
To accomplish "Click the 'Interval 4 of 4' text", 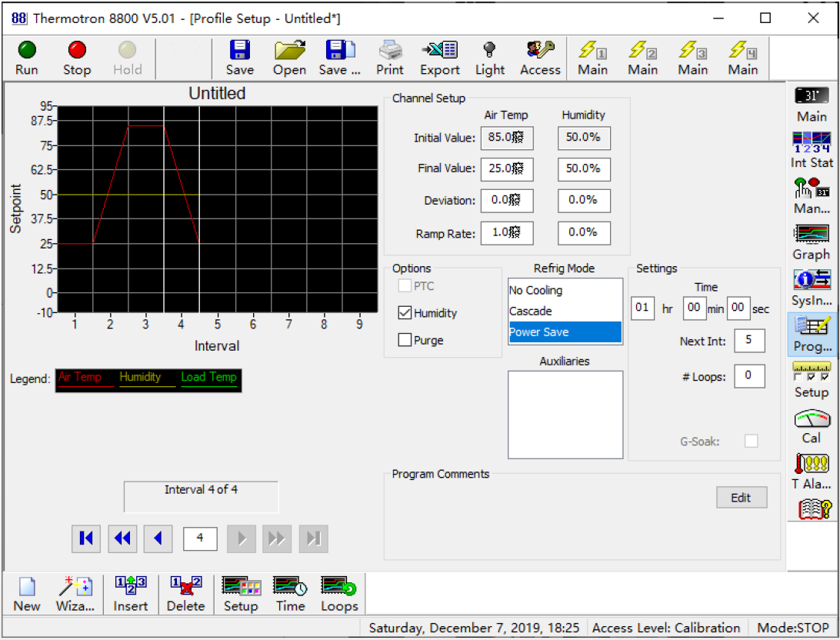I will point(202,489).
